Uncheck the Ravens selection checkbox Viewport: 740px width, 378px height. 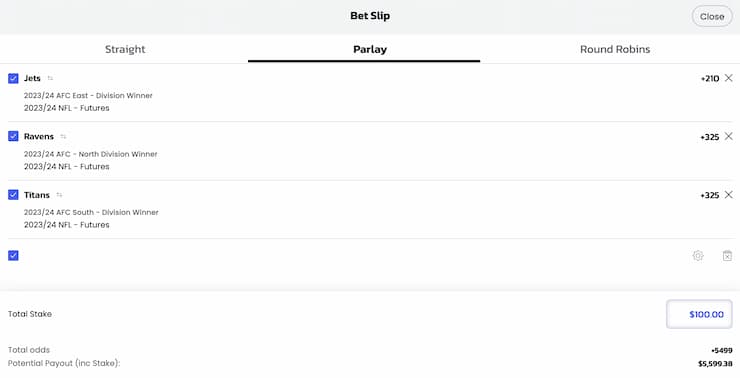pos(13,136)
